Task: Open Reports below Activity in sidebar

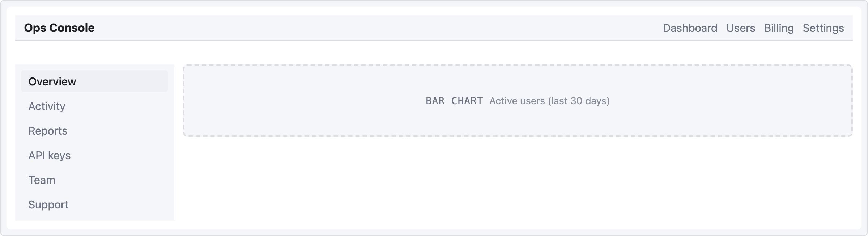Action: click(x=48, y=131)
